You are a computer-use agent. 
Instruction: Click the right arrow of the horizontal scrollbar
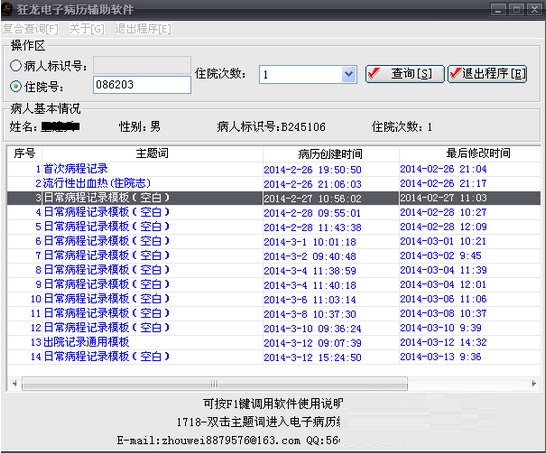(x=533, y=384)
